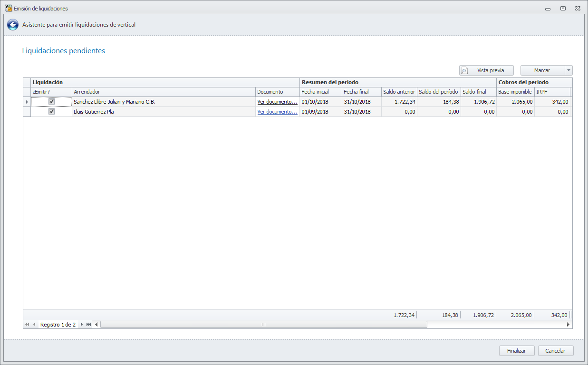Image resolution: width=588 pixels, height=365 pixels.
Task: Sort by the Documento column header
Action: click(x=278, y=92)
